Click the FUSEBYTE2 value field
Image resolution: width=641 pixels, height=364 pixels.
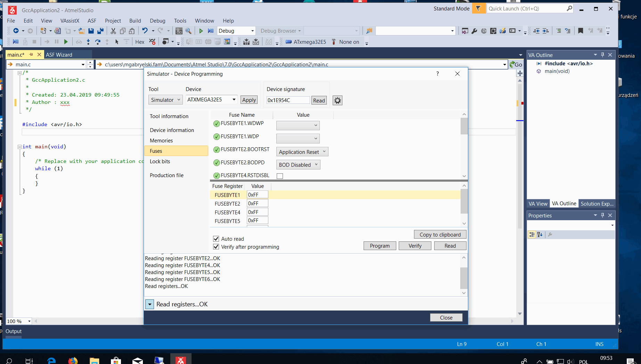(x=257, y=204)
